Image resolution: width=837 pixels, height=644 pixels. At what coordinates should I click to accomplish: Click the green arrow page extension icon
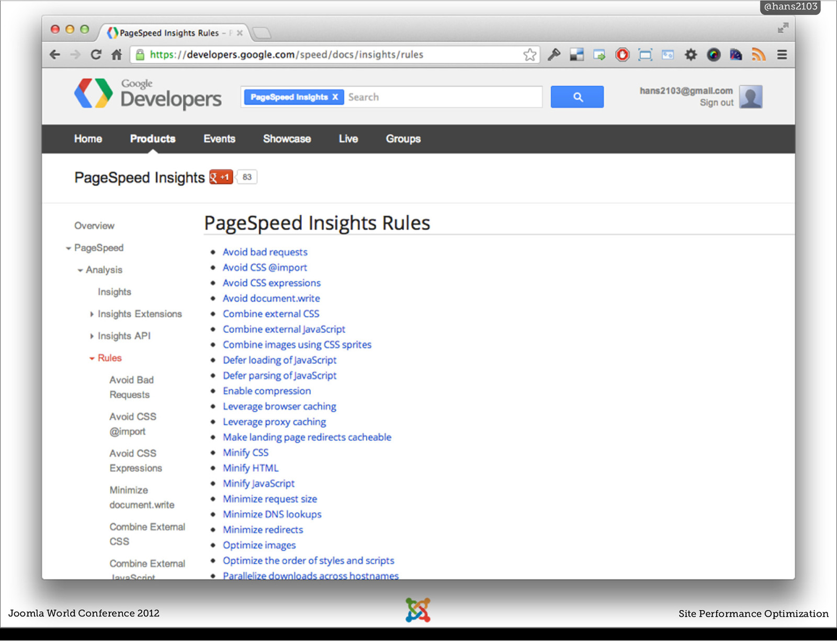(600, 54)
